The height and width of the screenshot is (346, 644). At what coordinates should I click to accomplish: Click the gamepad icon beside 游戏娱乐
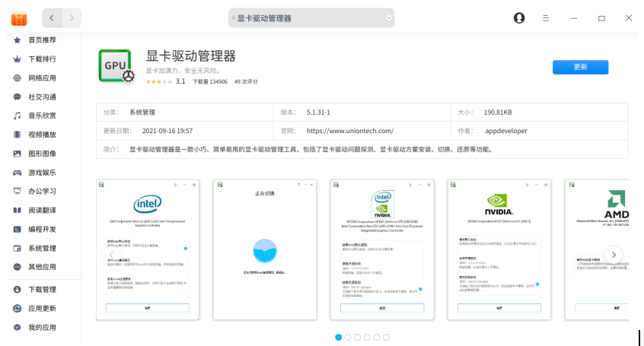point(18,173)
